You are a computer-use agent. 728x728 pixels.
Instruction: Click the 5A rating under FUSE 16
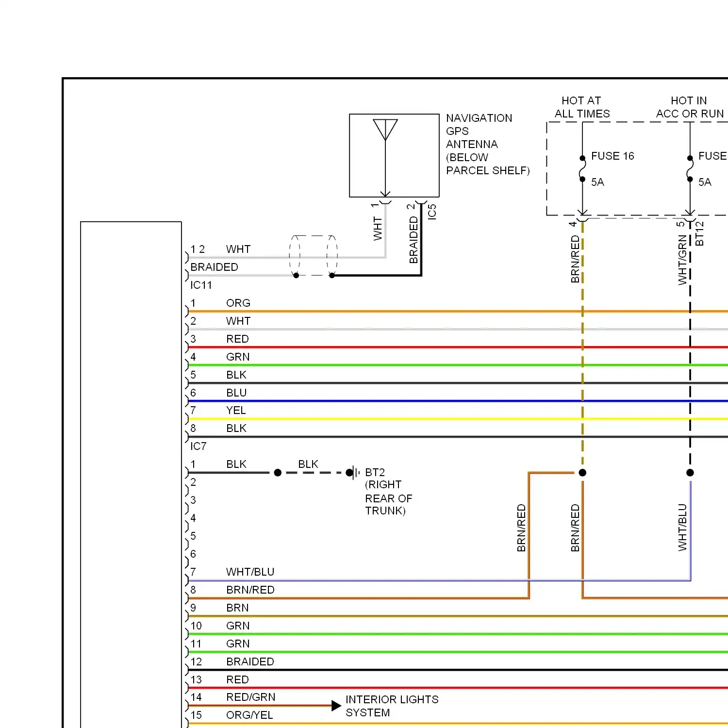tap(597, 182)
